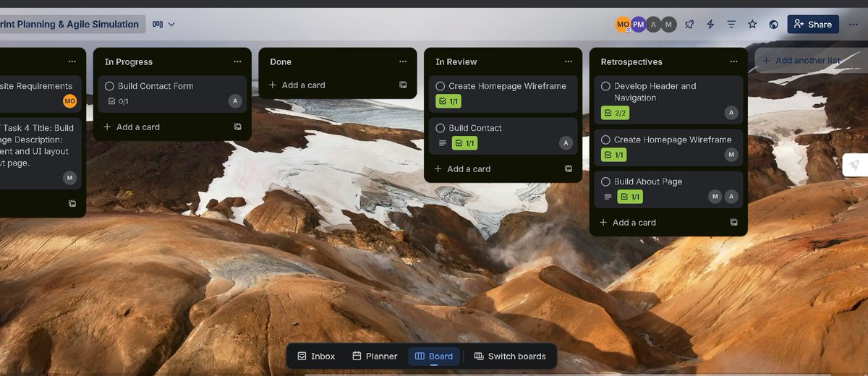Open the automation lightning bolt icon

point(710,24)
